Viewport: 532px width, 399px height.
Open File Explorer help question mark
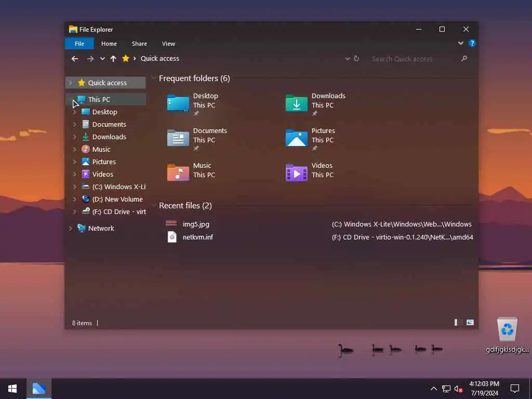point(472,44)
